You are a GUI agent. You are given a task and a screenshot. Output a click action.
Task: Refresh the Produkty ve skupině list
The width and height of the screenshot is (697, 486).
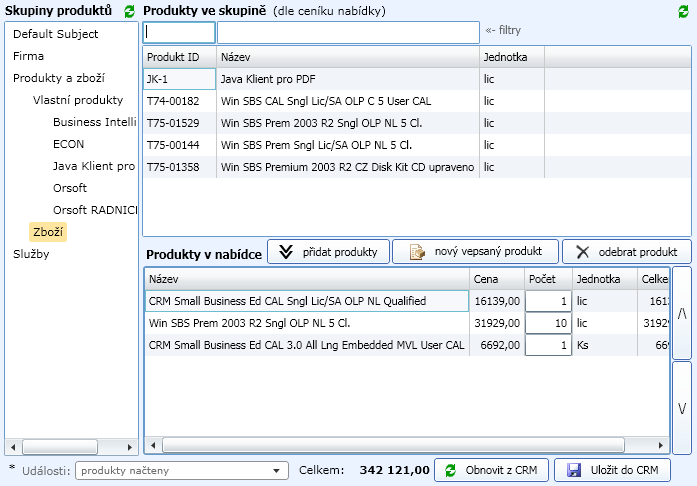coord(683,11)
